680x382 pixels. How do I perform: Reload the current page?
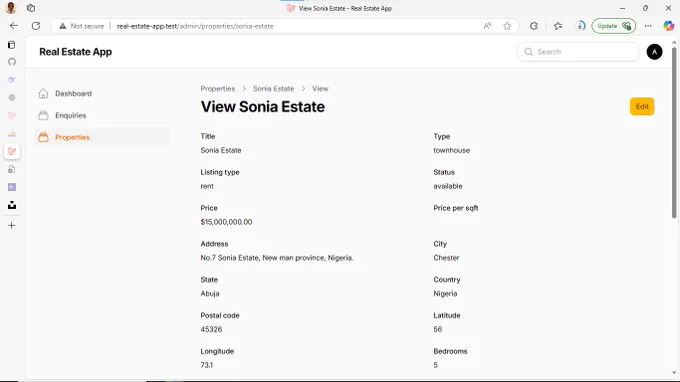(36, 26)
